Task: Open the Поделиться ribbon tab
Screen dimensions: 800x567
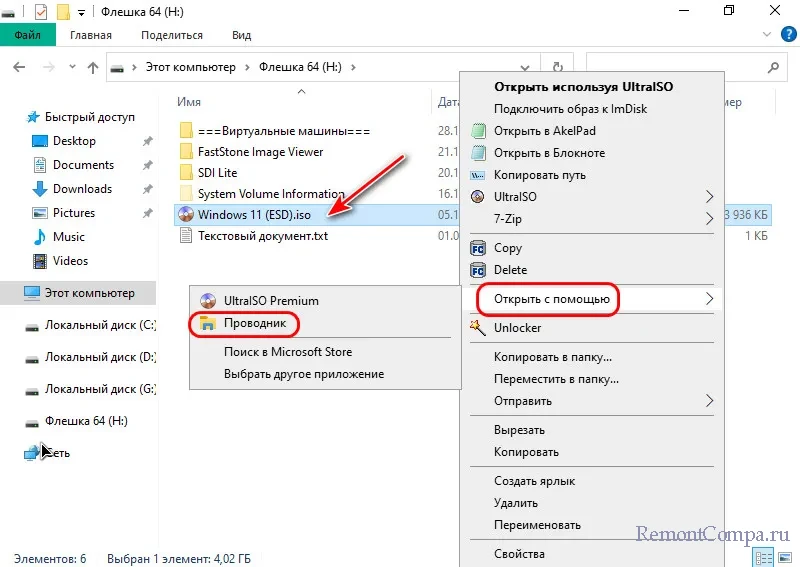Action: [x=172, y=35]
